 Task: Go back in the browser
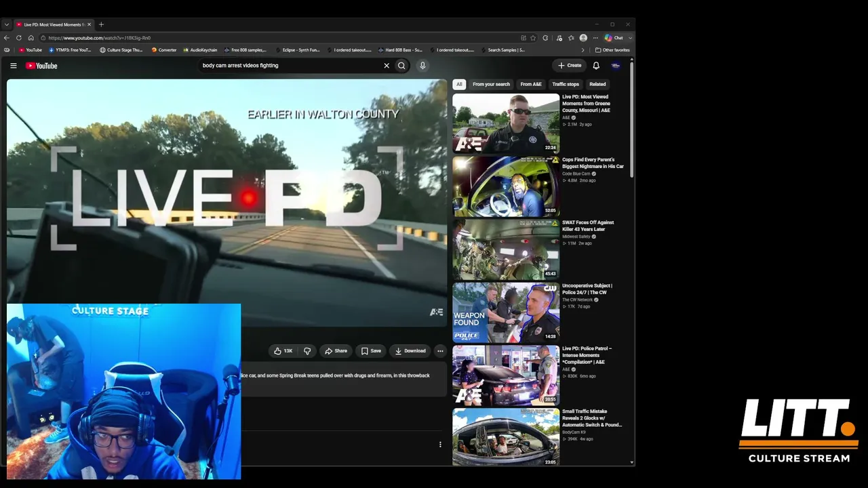coord(7,38)
